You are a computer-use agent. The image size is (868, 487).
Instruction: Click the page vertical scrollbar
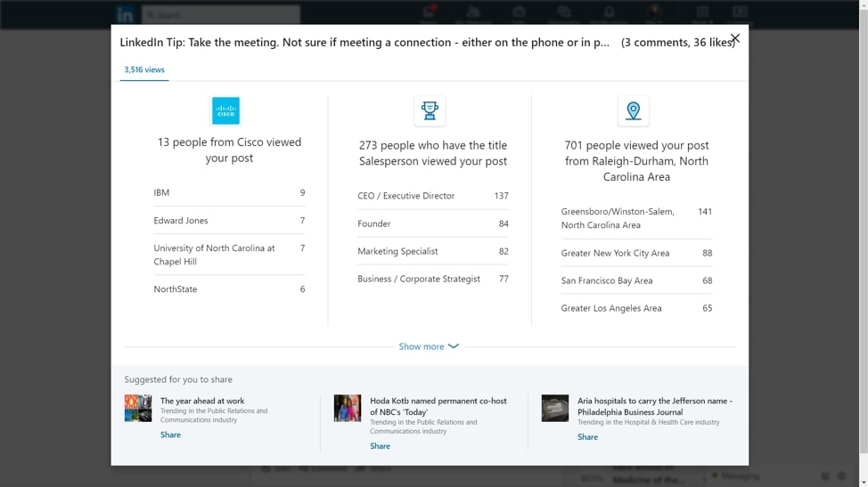click(864, 243)
